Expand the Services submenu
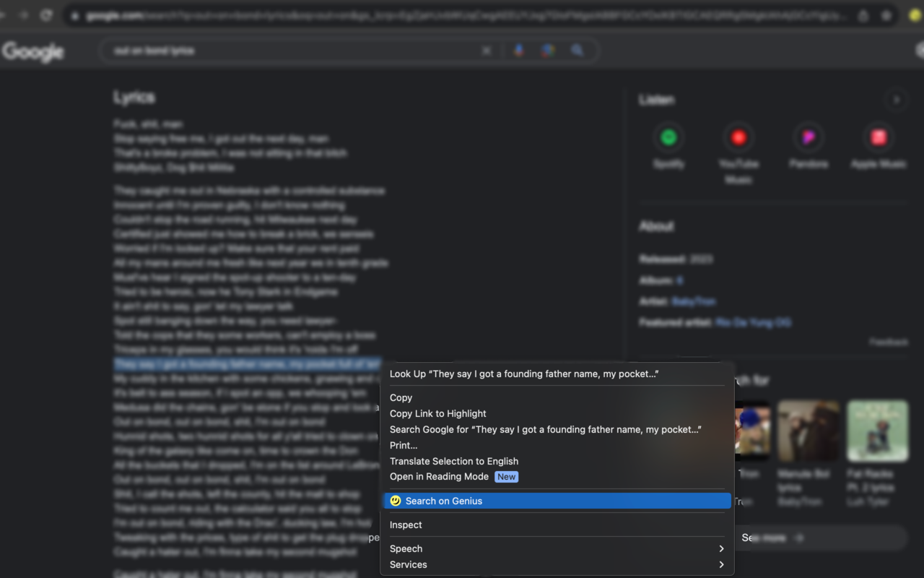Image resolution: width=924 pixels, height=578 pixels. pos(557,564)
